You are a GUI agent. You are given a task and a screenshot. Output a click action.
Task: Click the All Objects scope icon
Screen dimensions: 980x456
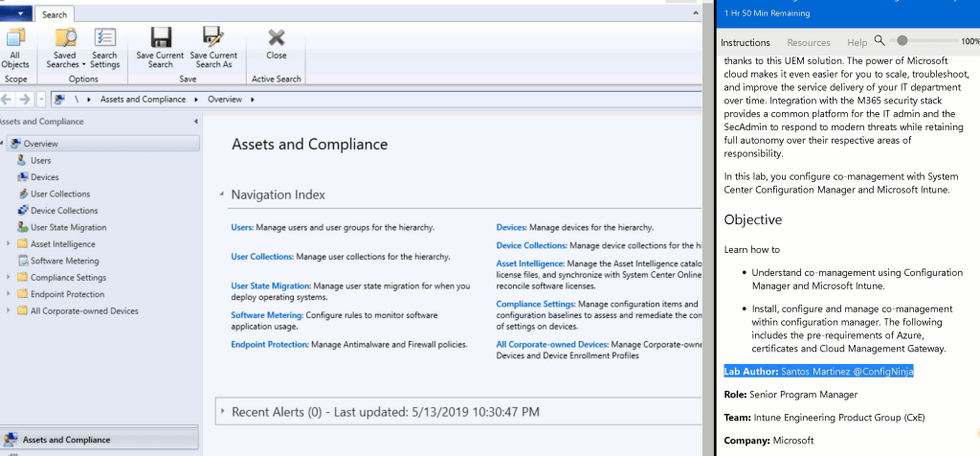click(x=15, y=48)
